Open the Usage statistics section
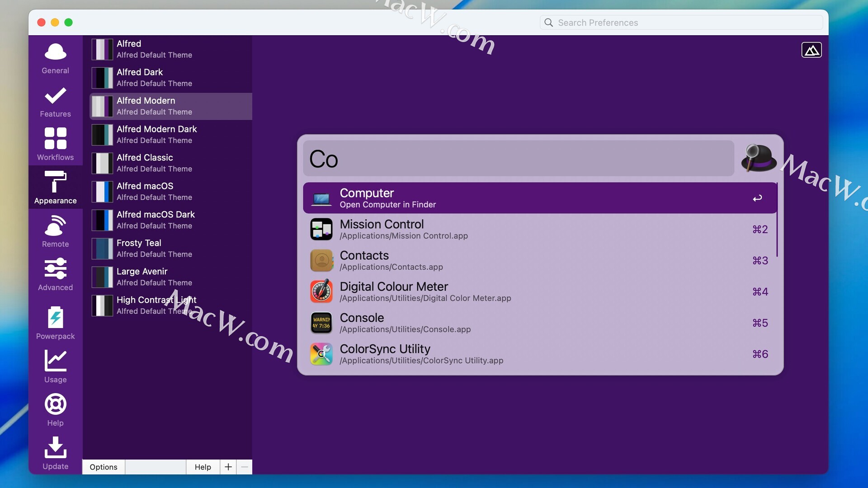Image resolution: width=868 pixels, height=488 pixels. pyautogui.click(x=55, y=366)
